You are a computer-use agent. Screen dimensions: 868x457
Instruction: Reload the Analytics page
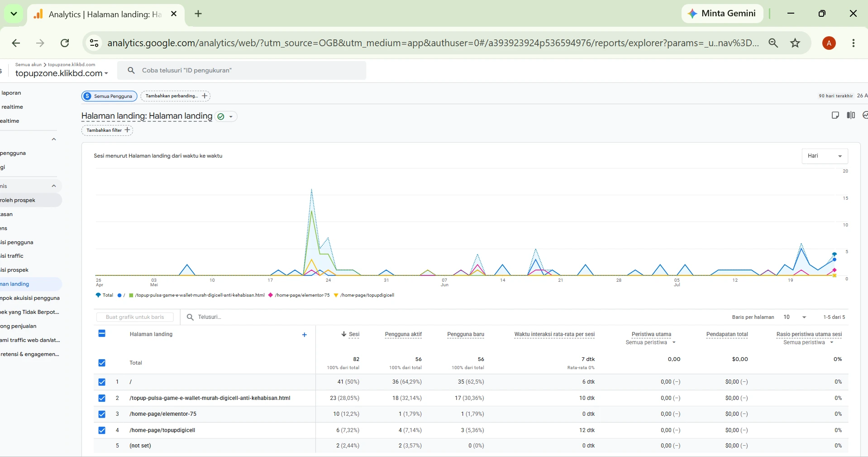(65, 43)
